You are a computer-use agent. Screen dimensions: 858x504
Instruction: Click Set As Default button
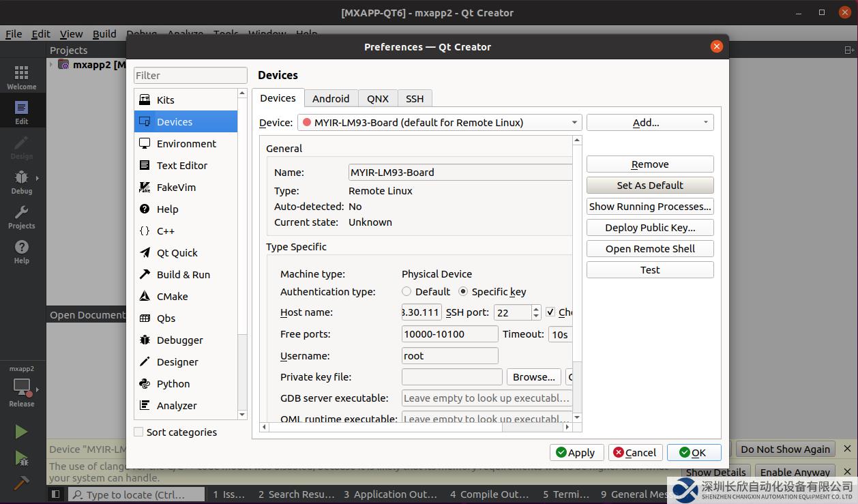[650, 186]
